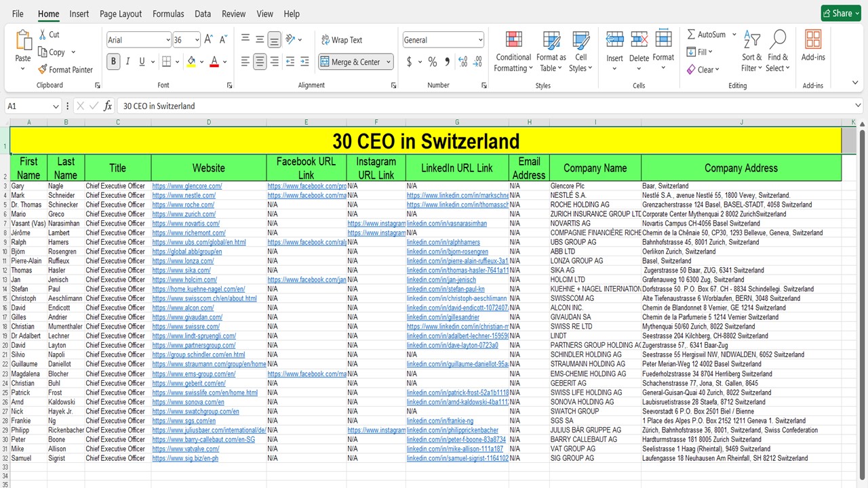
Task: Click inside the formula bar text
Action: pyautogui.click(x=159, y=106)
